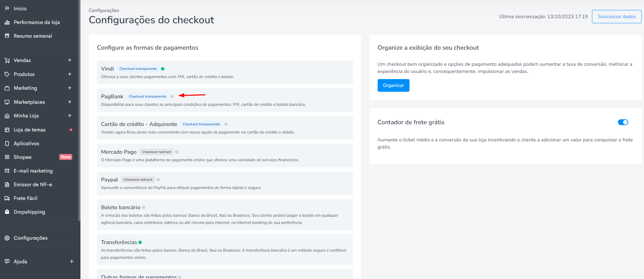Click the Produtos tag icon

coord(7,74)
